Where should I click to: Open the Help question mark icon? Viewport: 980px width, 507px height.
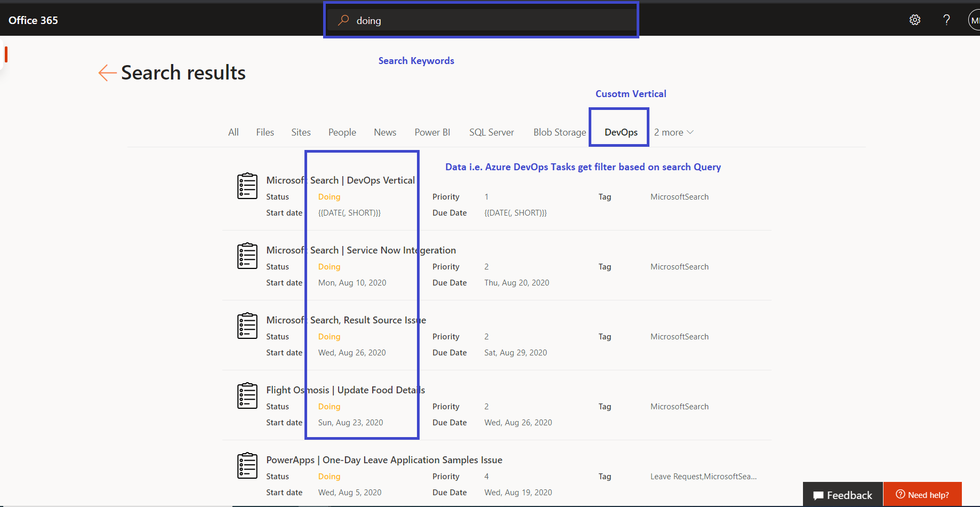click(x=947, y=20)
